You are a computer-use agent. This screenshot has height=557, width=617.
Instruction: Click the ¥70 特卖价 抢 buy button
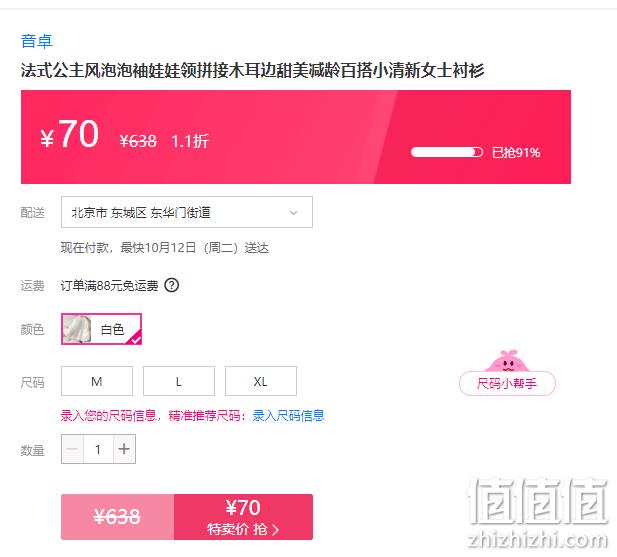[243, 517]
